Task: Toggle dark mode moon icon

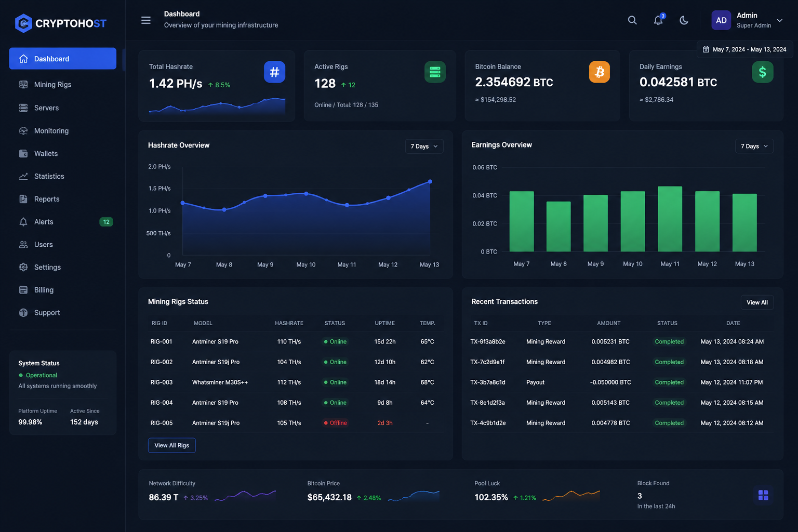Action: coord(684,20)
